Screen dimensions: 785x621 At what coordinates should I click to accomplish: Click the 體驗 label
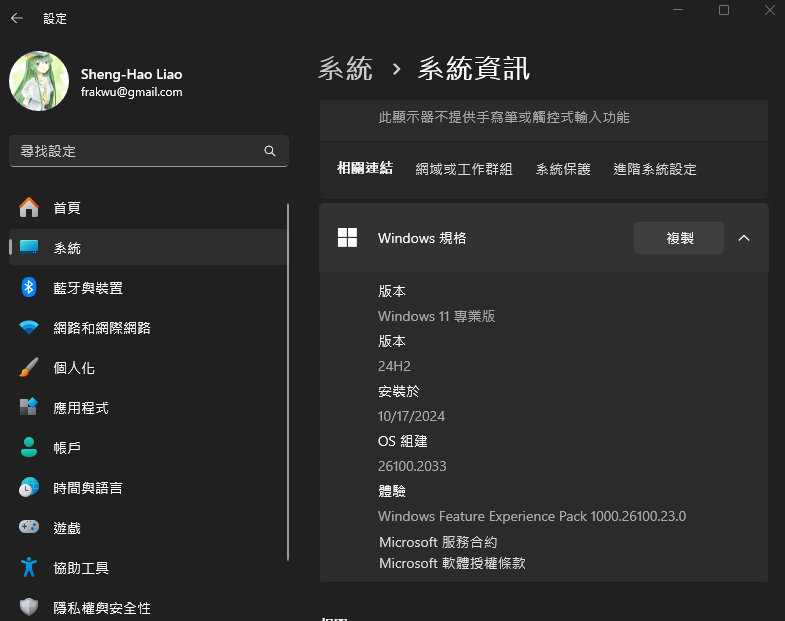[x=392, y=491]
